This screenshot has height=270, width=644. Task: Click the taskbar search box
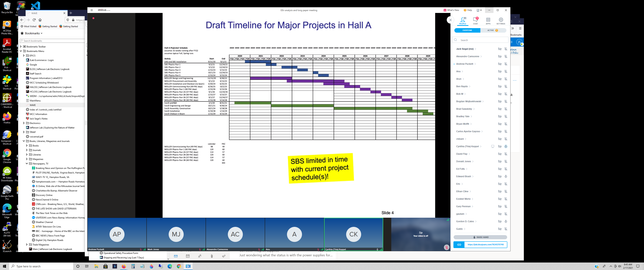[x=41, y=266]
